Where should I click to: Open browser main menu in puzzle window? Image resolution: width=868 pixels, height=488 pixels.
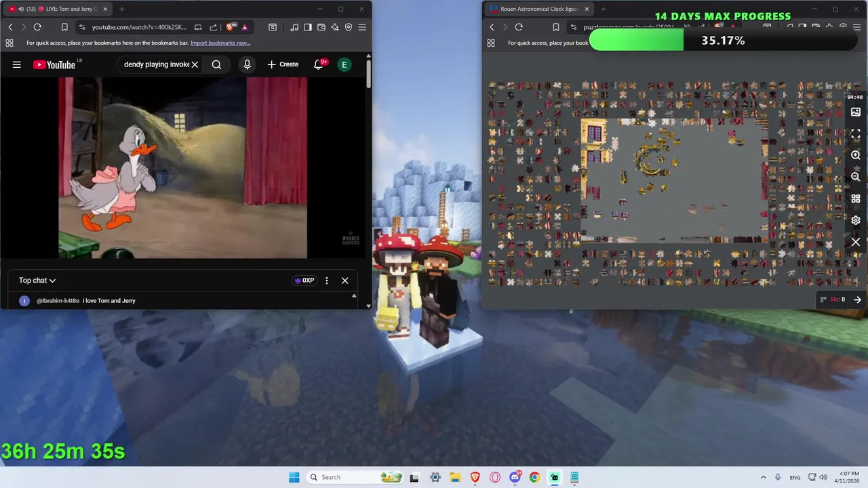click(x=856, y=27)
